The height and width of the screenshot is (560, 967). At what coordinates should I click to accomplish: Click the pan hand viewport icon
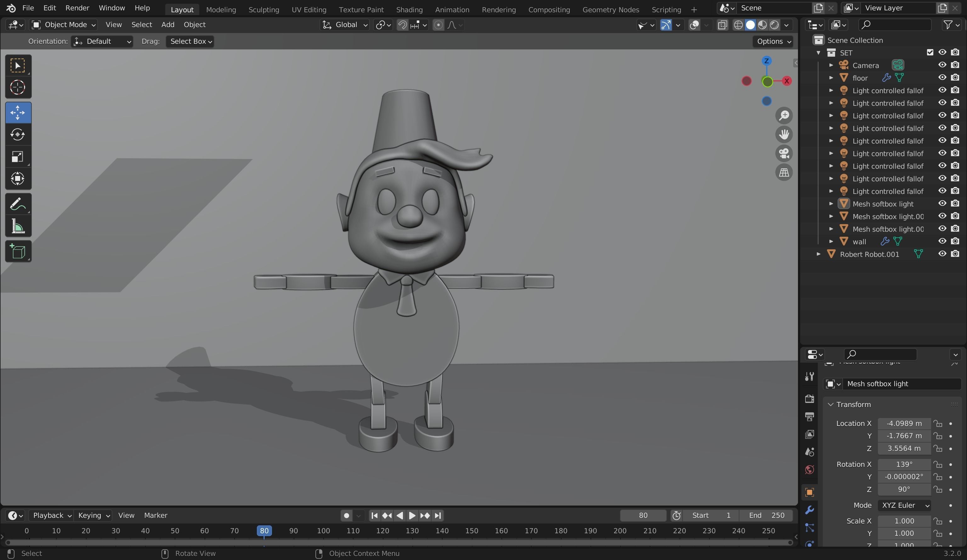tap(784, 134)
